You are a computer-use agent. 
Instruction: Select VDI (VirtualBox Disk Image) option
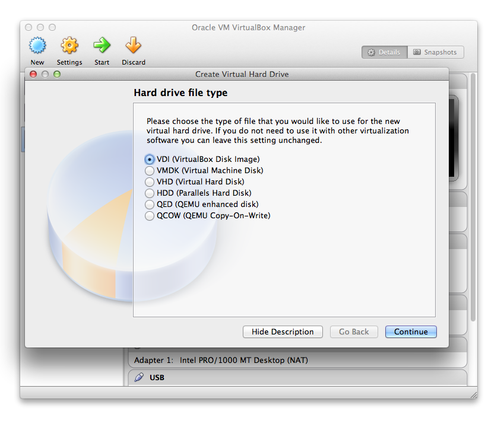150,160
